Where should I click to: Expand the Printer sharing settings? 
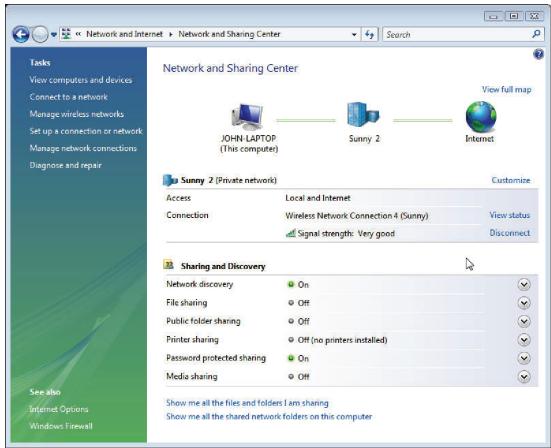coord(524,339)
